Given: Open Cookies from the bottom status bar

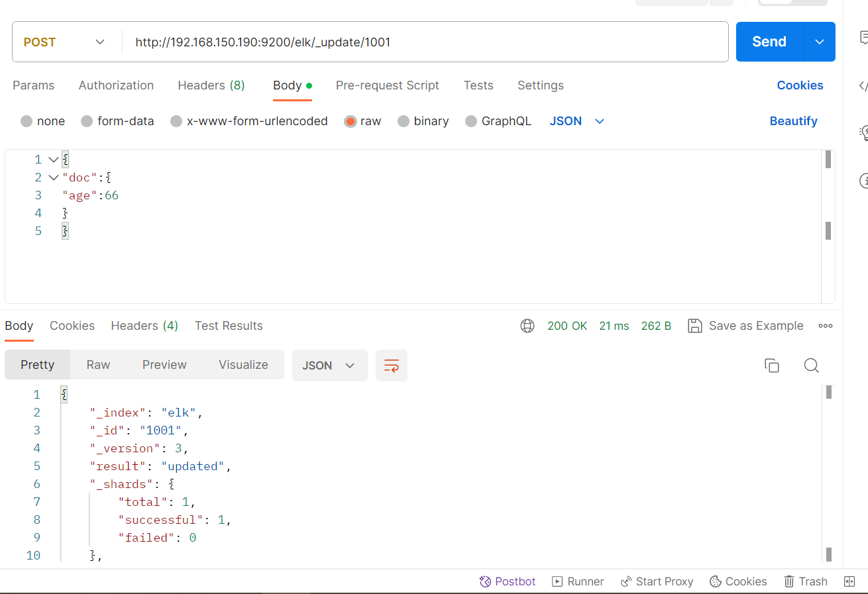Looking at the screenshot, I should [x=738, y=581].
